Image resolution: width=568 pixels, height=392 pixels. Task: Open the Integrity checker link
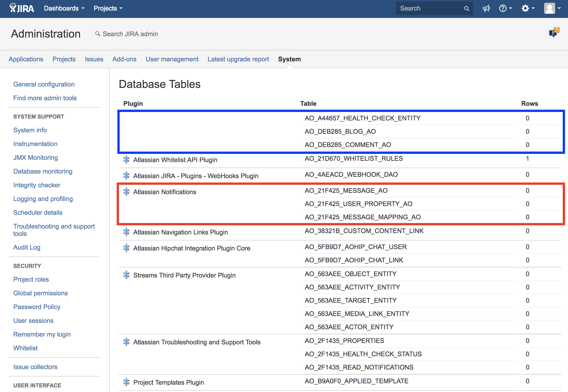[x=37, y=185]
